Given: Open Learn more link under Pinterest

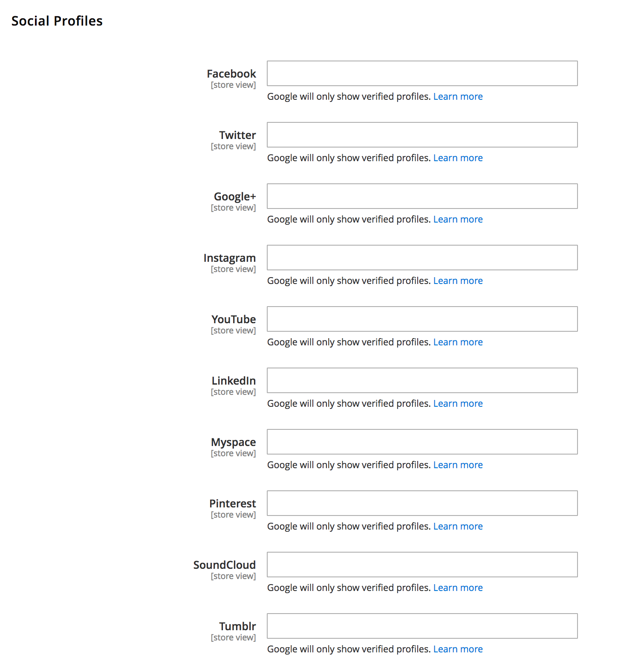Looking at the screenshot, I should pyautogui.click(x=458, y=526).
